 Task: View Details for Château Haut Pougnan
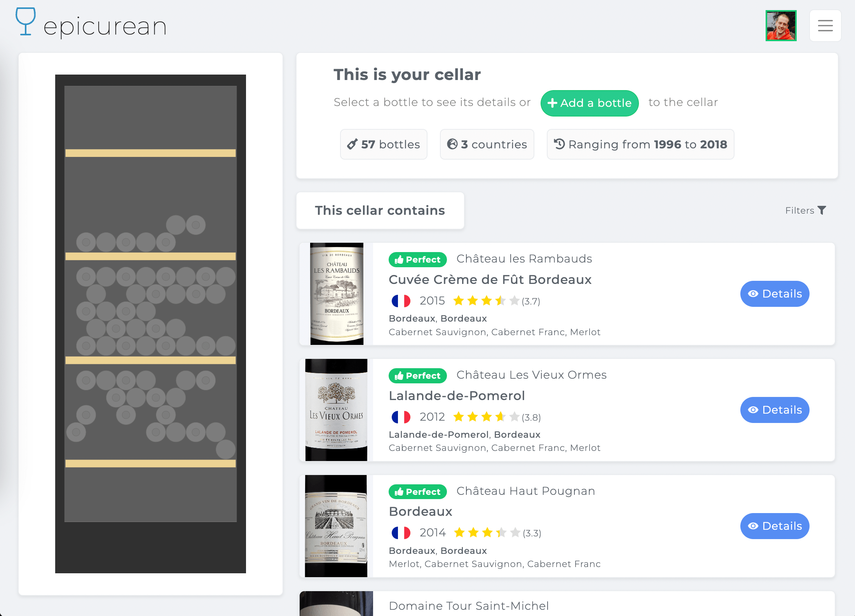pyautogui.click(x=774, y=526)
